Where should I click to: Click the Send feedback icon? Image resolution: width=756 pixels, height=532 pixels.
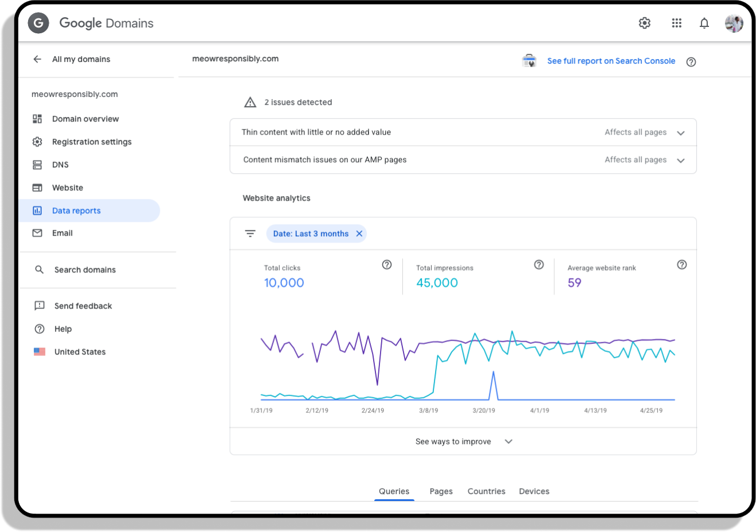40,306
